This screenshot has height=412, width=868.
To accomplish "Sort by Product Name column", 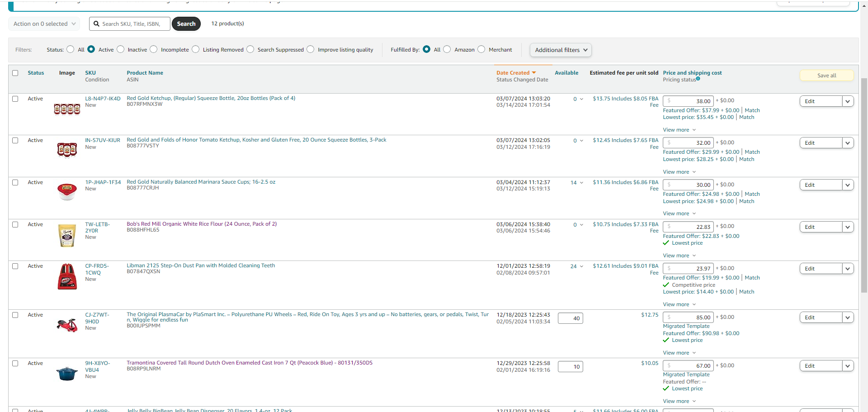I will (145, 73).
